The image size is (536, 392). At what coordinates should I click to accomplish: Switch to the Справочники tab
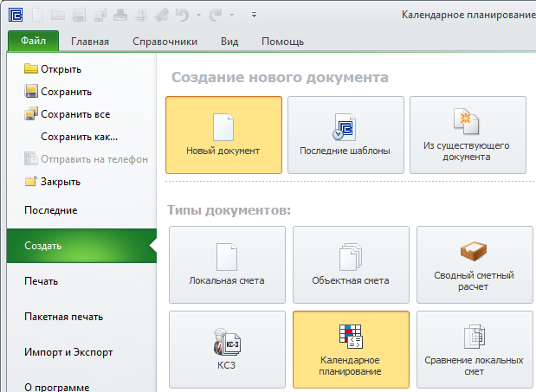pyautogui.click(x=165, y=42)
